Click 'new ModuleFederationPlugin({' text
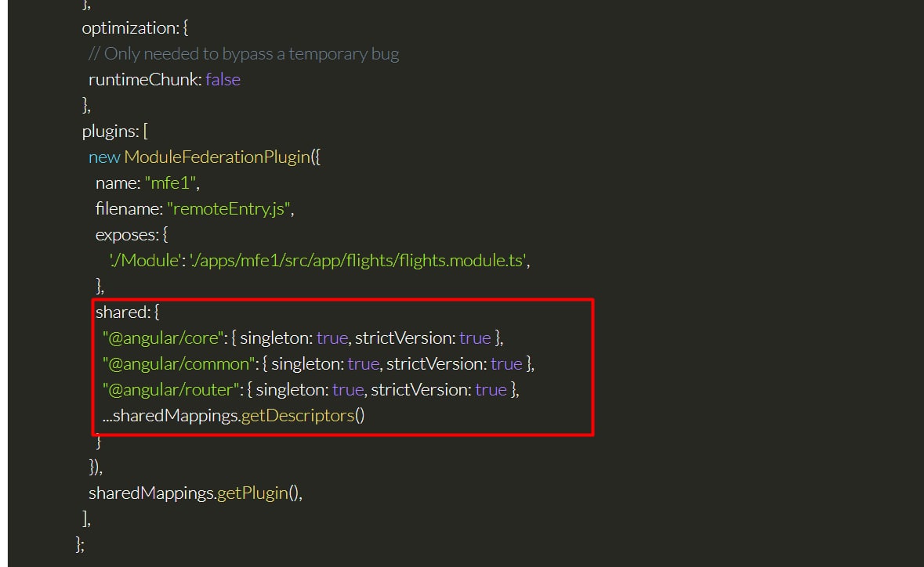Screen dimensions: 924x567 coord(205,157)
